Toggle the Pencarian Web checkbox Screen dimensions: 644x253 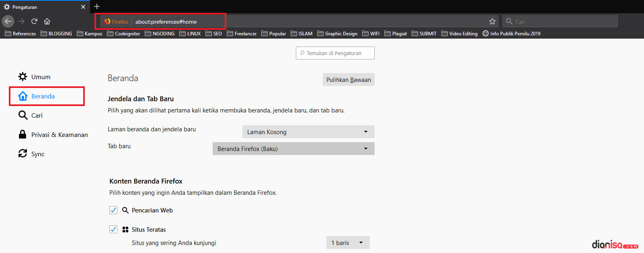pos(113,210)
